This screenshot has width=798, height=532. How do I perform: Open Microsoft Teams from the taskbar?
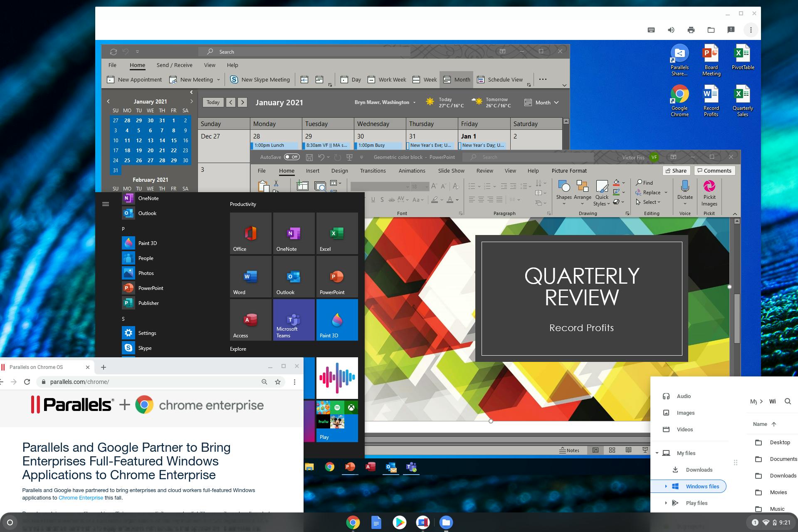[x=411, y=468]
